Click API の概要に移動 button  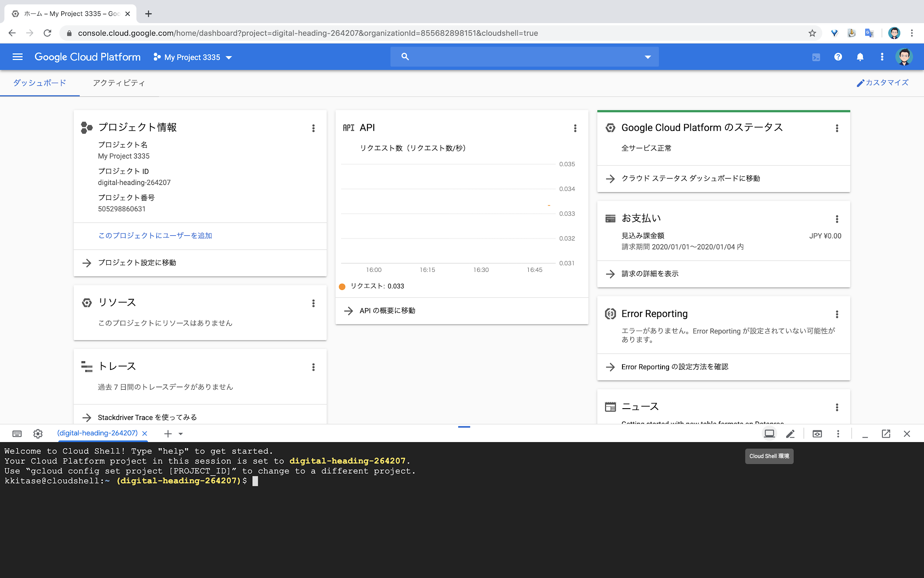[x=387, y=310]
